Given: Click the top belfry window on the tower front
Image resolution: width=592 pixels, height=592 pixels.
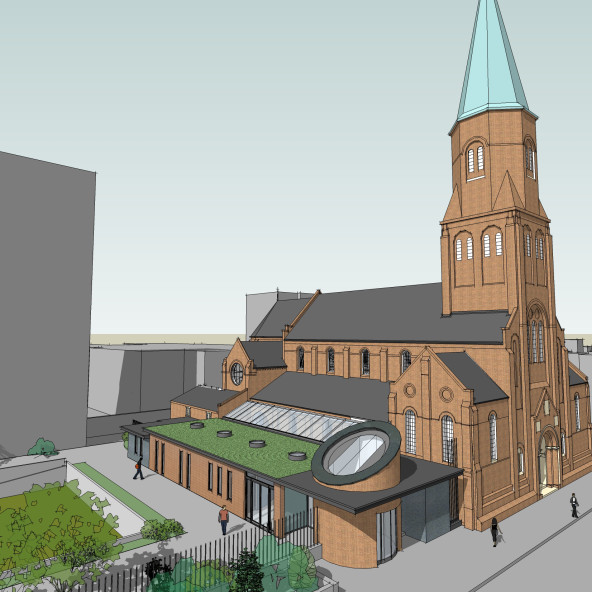Looking at the screenshot, I should [475, 159].
